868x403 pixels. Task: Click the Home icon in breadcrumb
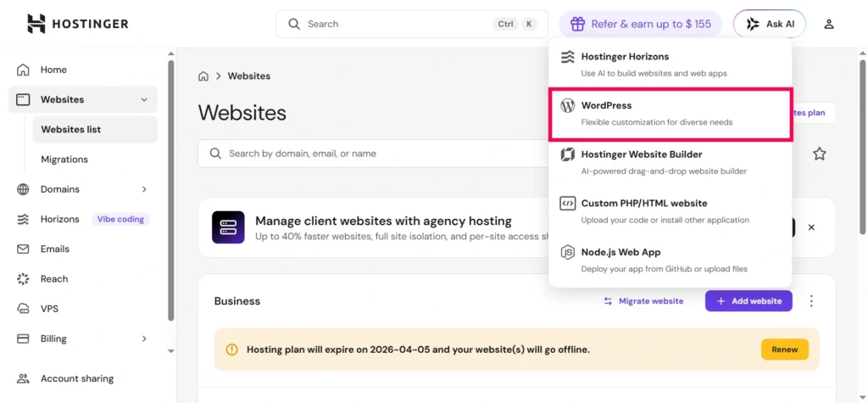(203, 76)
